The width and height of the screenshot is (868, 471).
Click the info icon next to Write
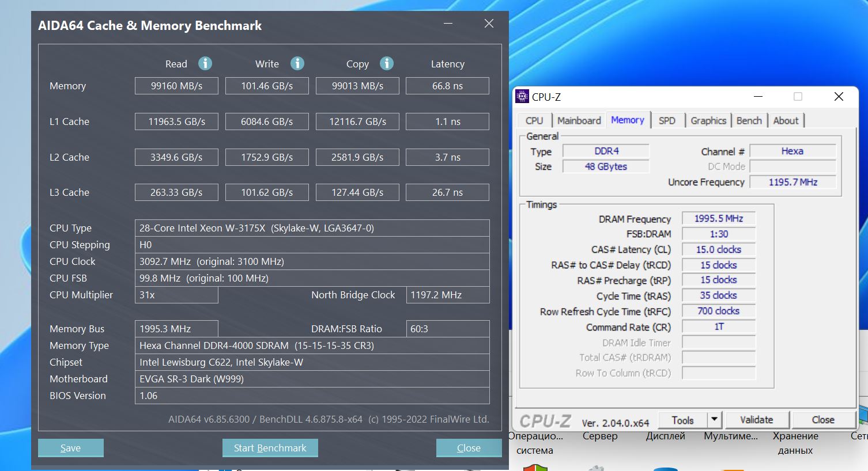click(297, 63)
